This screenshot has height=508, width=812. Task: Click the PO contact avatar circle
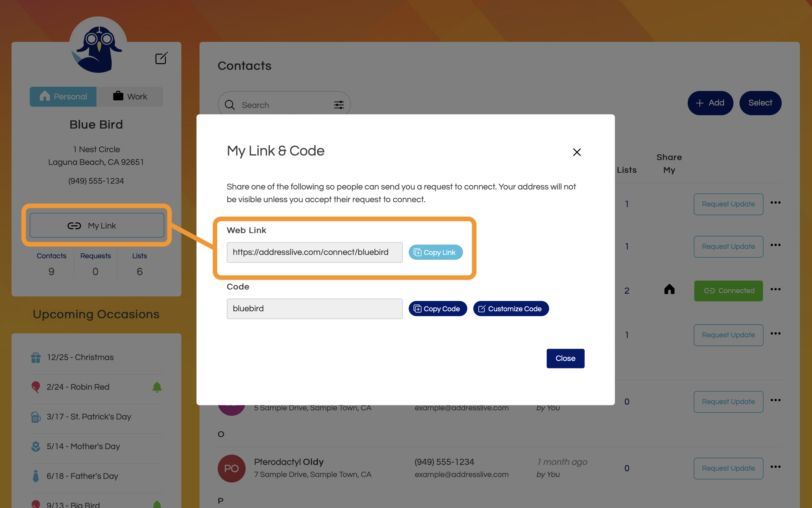tap(231, 468)
